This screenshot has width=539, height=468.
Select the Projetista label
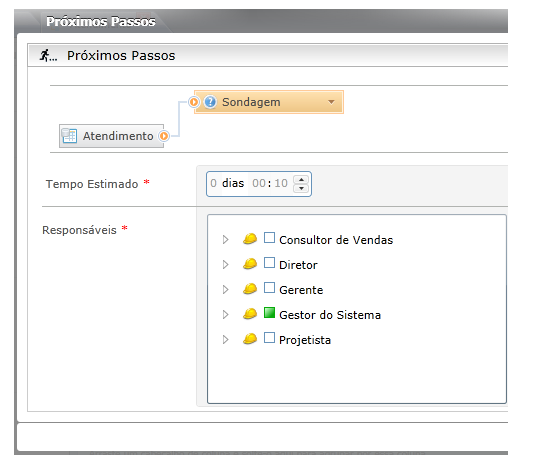305,340
